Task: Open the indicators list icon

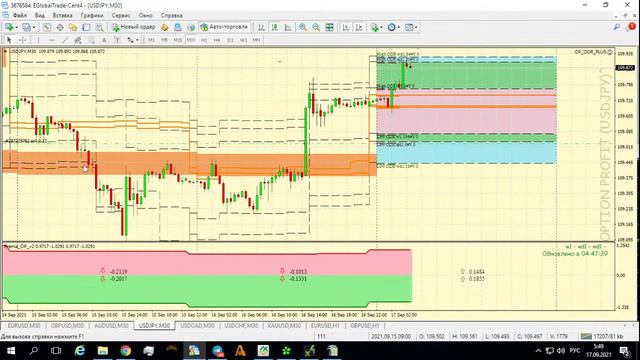Action: 374,27
